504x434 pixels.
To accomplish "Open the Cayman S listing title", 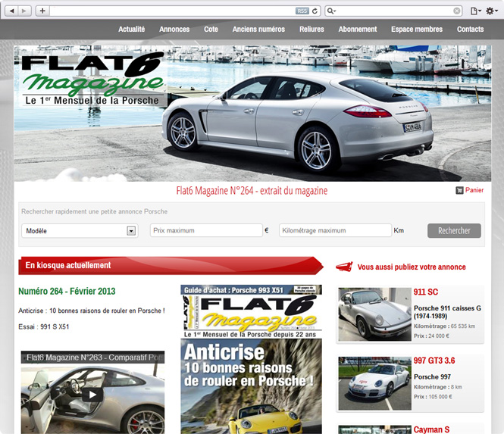I will 431,429.
